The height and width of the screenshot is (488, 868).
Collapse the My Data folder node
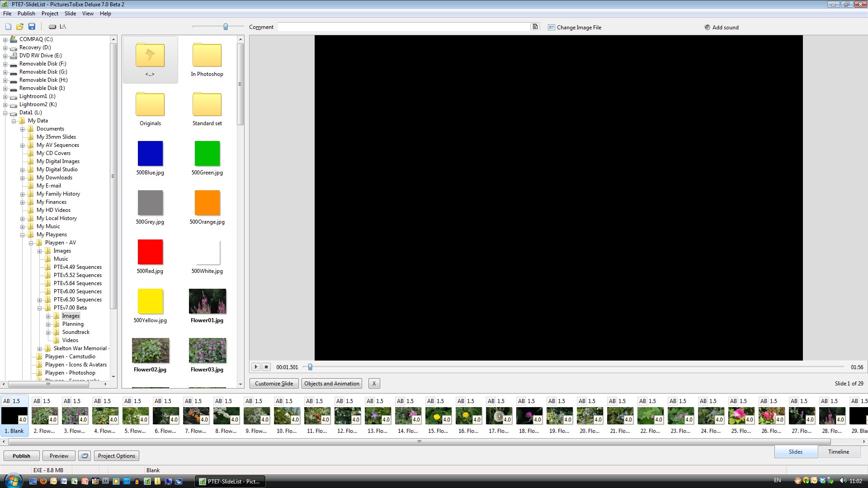click(x=14, y=121)
